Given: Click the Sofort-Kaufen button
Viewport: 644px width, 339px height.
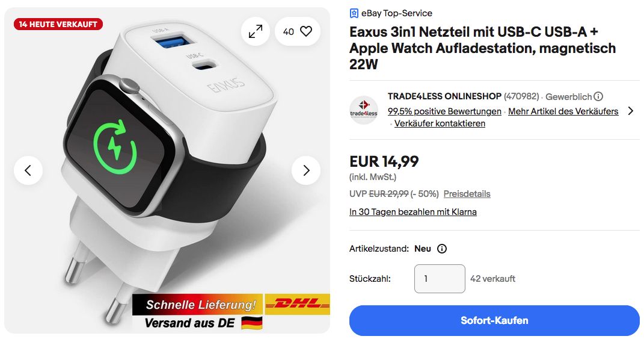Looking at the screenshot, I should click(x=494, y=320).
